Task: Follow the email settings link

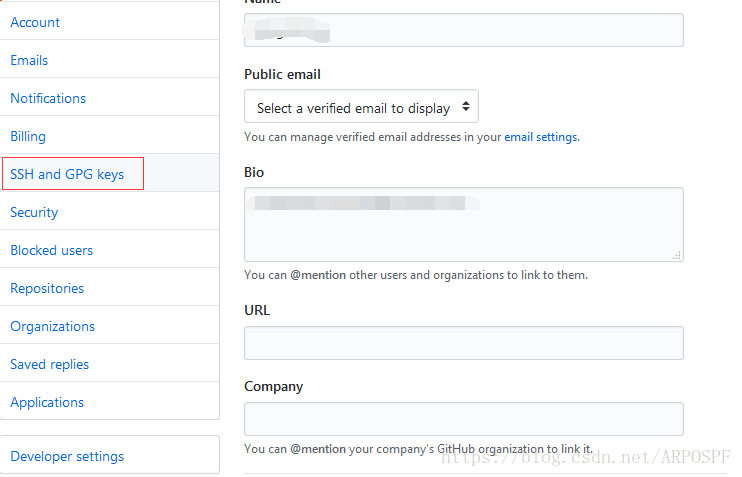Action: coord(541,137)
